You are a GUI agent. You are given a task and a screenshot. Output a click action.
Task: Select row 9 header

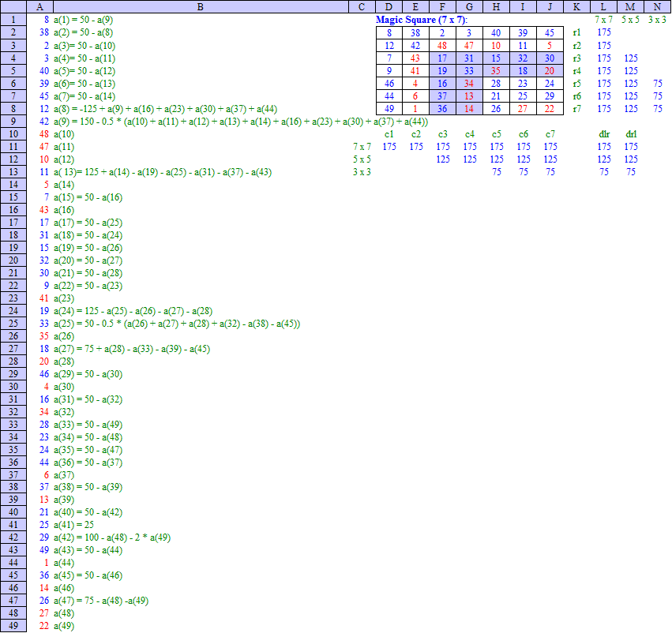tap(13, 122)
